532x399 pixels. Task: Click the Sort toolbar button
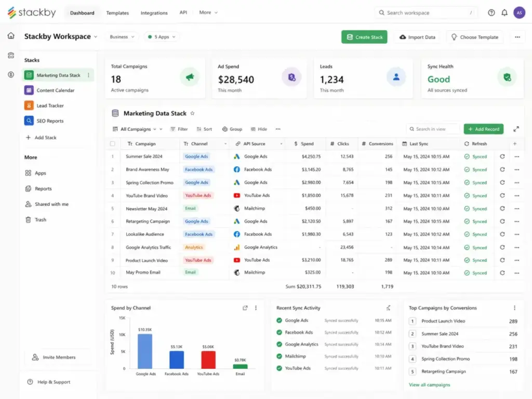point(204,129)
